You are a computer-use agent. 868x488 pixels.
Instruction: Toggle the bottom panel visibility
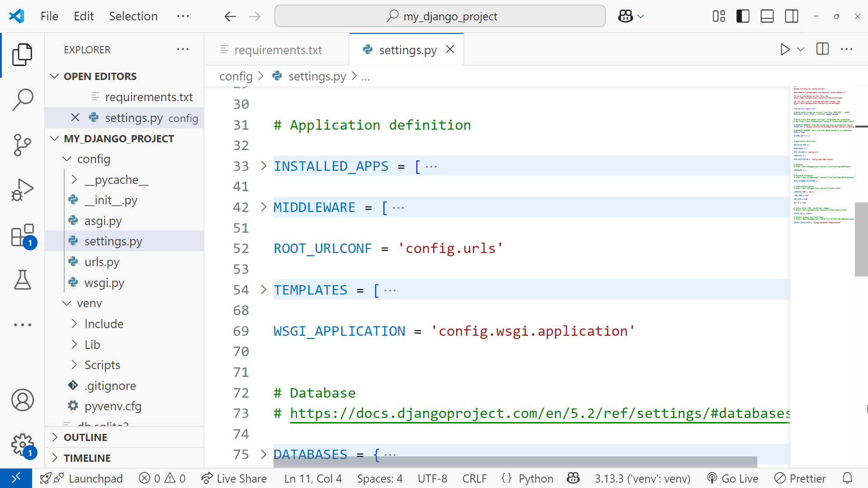tap(767, 16)
